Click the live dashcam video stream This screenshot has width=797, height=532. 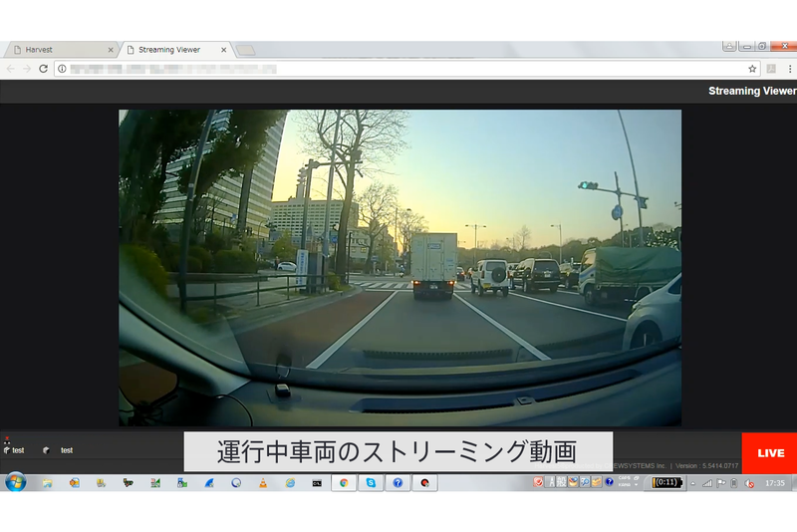[x=400, y=268]
